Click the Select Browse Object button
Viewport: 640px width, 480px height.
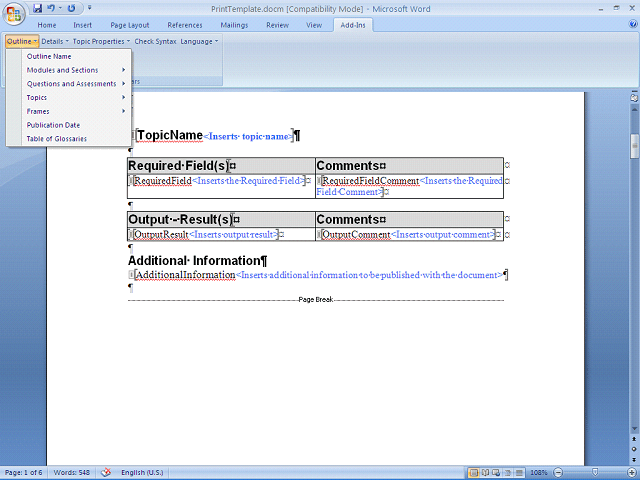(634, 449)
